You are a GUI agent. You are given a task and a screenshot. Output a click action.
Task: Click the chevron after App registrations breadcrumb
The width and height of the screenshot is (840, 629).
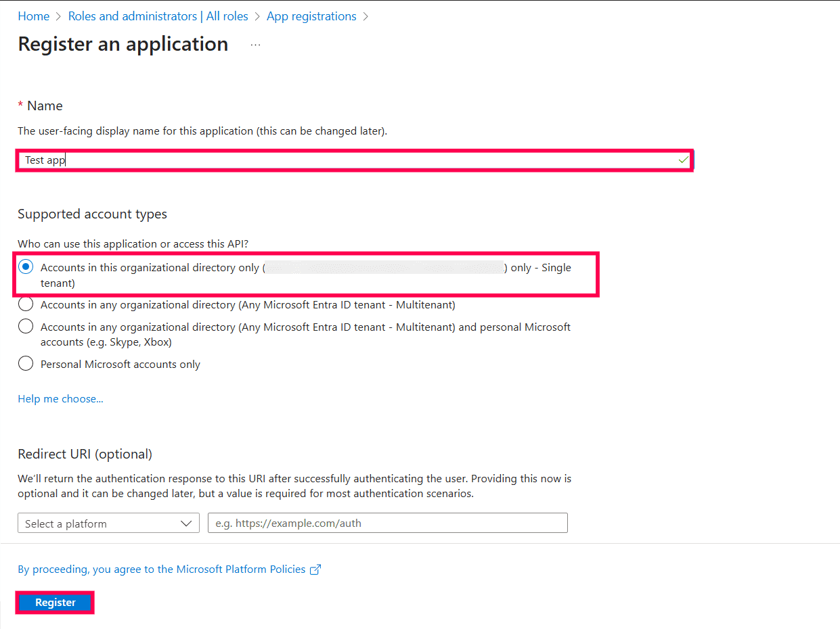coord(366,16)
